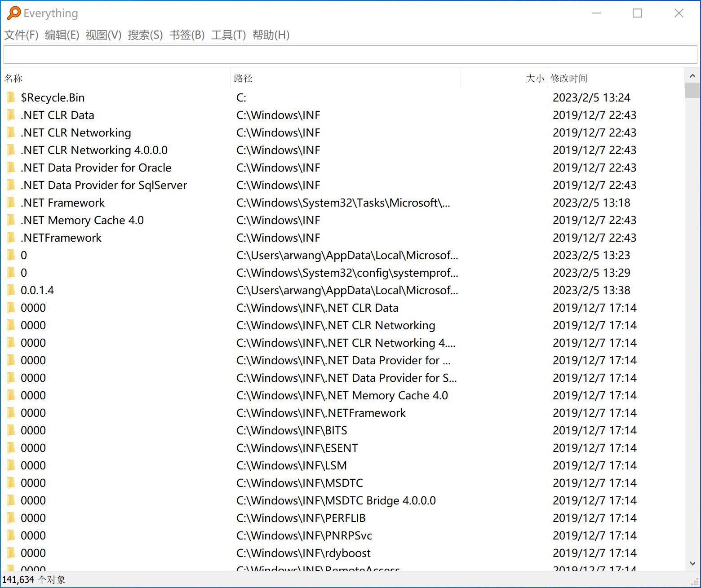Click the modified time 2023/2/5 13:38
This screenshot has width=701, height=588.
(x=591, y=290)
